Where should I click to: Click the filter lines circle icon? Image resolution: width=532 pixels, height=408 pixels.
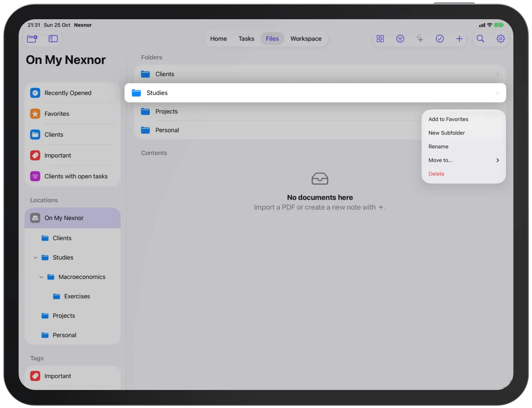pyautogui.click(x=400, y=39)
